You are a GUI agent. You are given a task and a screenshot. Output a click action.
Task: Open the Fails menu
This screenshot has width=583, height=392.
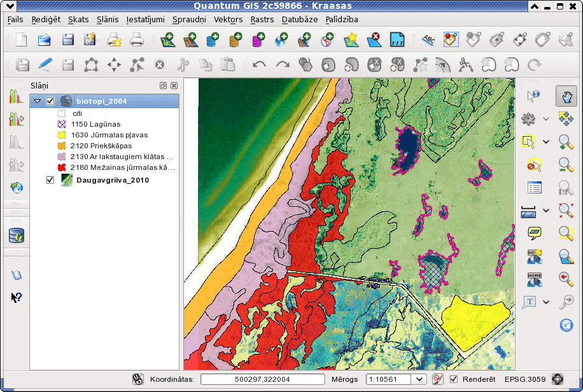pyautogui.click(x=15, y=19)
